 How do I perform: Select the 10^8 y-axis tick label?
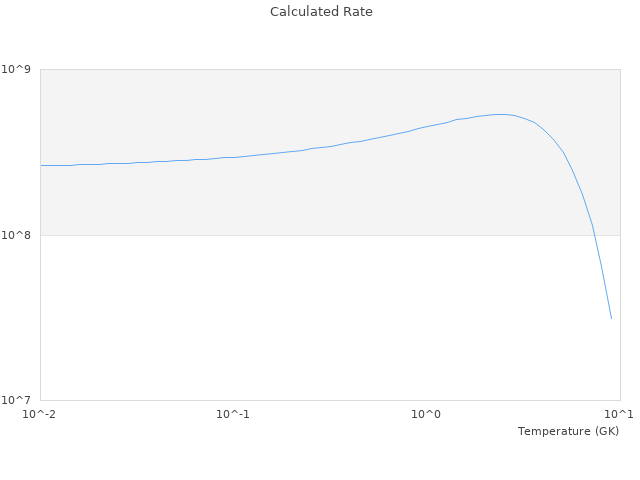(19, 235)
